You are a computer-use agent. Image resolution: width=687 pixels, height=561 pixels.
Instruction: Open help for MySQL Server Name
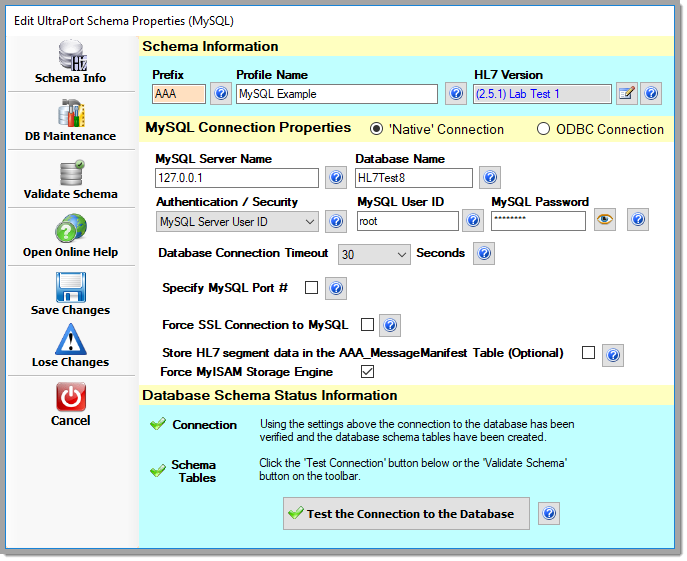coord(336,178)
